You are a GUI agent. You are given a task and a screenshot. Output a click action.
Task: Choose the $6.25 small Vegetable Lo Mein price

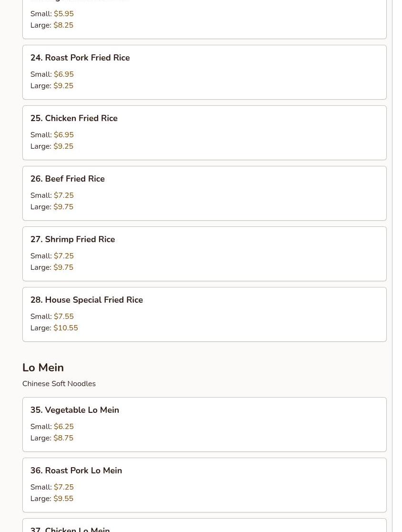(x=64, y=427)
